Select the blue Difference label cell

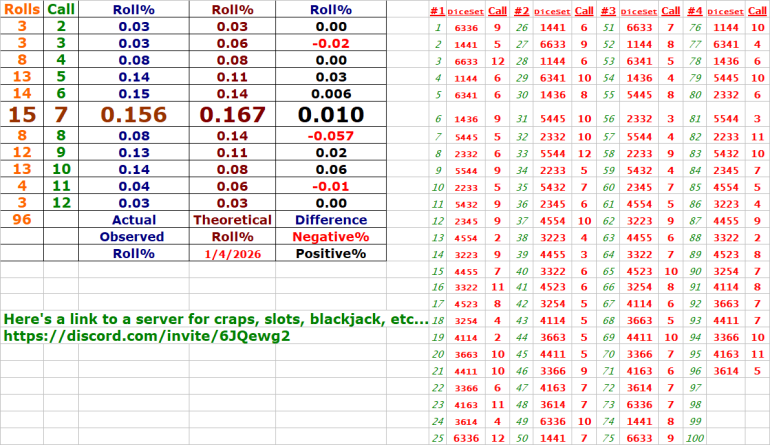coord(331,219)
